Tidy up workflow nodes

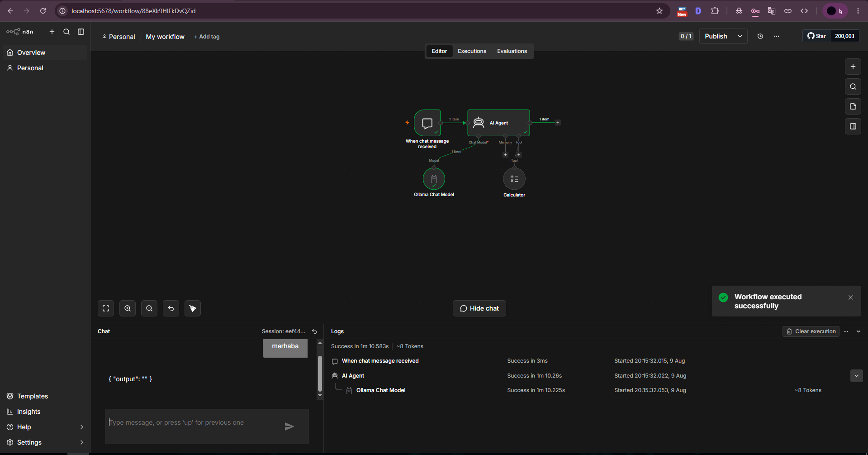pyautogui.click(x=193, y=308)
